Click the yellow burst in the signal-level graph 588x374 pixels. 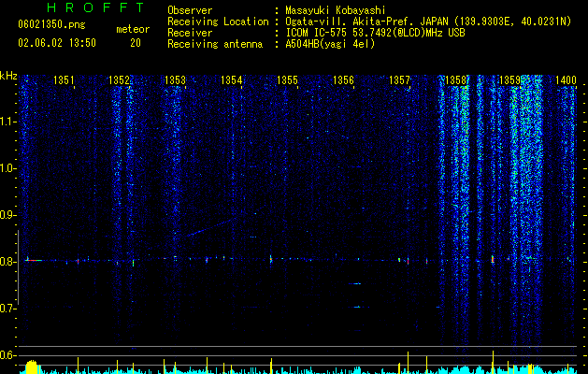(x=32, y=367)
